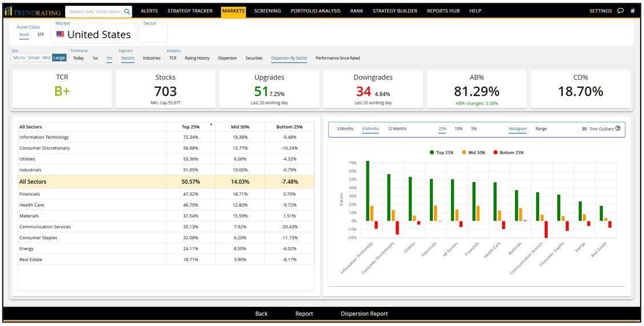Focus the ISIN ticker search field
The width and height of the screenshot is (644, 326).
tap(95, 11)
